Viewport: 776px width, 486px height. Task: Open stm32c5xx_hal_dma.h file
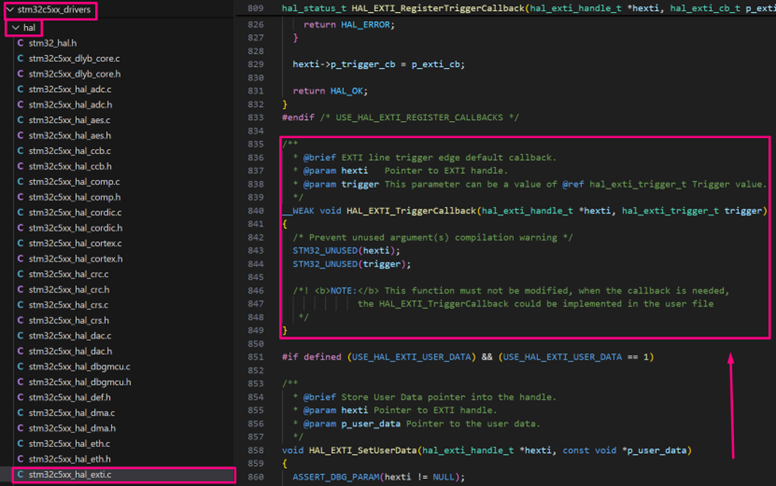point(72,428)
